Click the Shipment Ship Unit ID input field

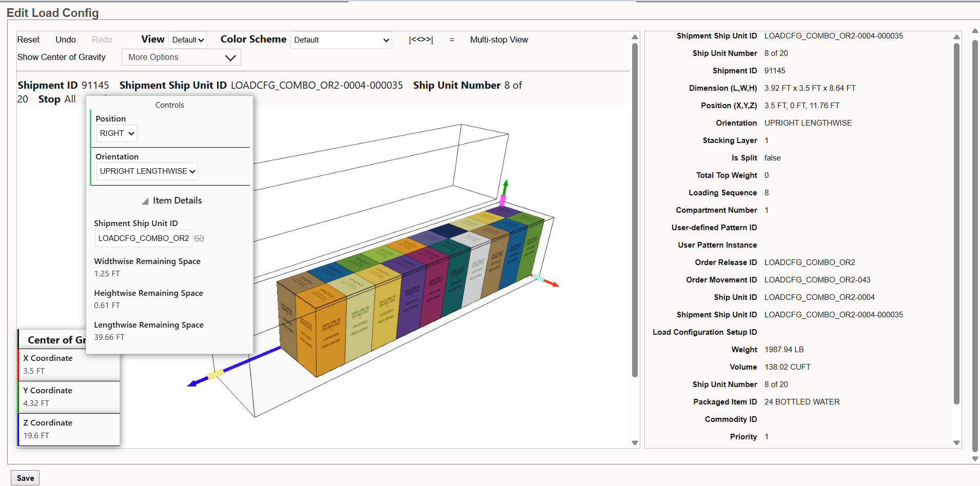(x=144, y=238)
